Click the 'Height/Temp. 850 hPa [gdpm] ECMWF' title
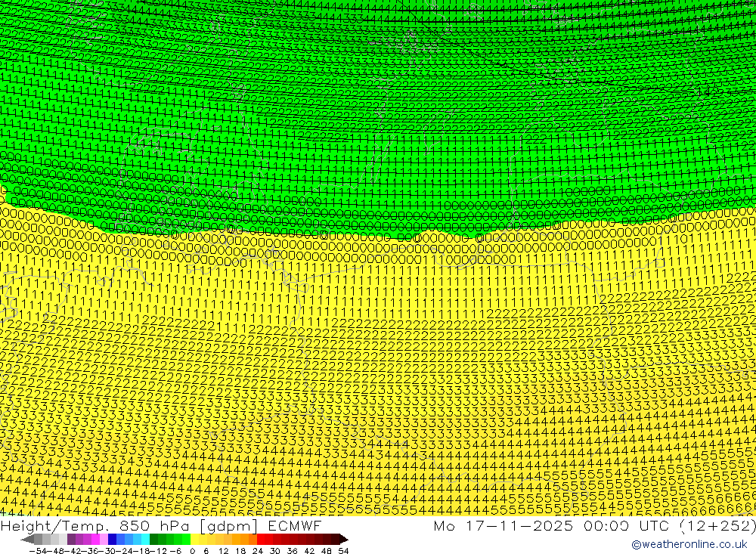This screenshot has width=756, height=554. coord(160,526)
